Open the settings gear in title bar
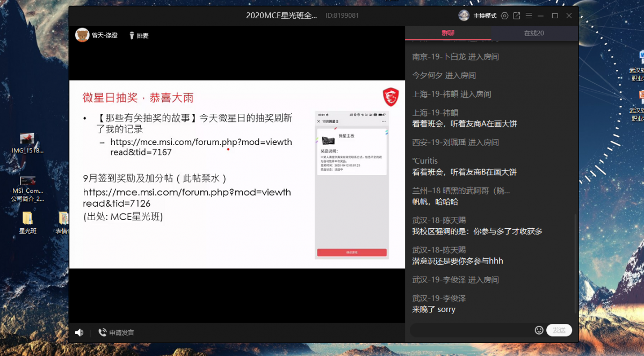Screen dimensions: 644x356 tap(504, 16)
